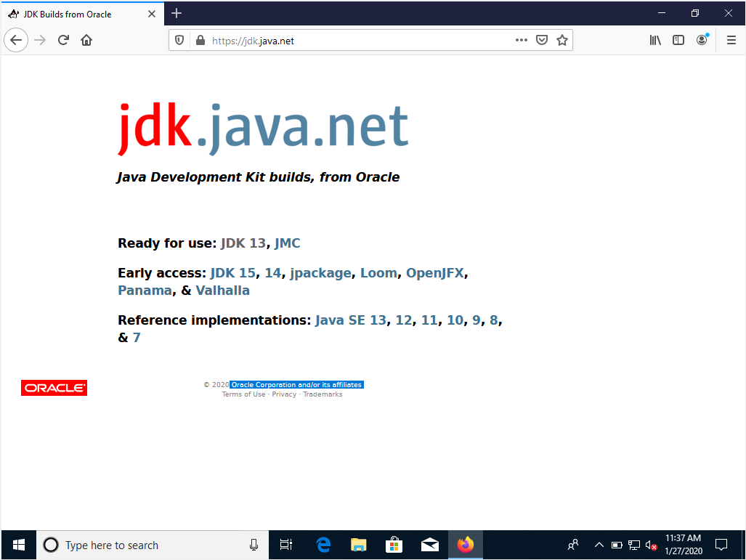Screen dimensions: 746x560
Task: Open the Privacy link
Action: point(284,394)
